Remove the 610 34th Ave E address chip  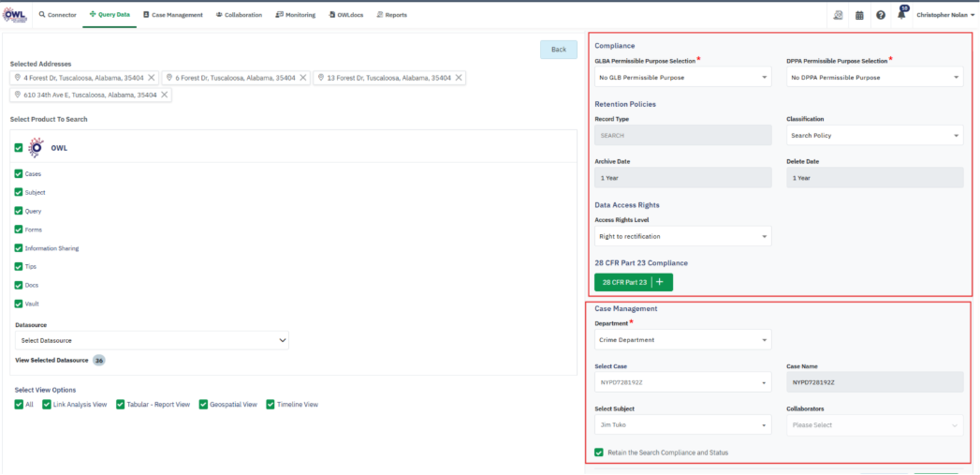coord(165,95)
